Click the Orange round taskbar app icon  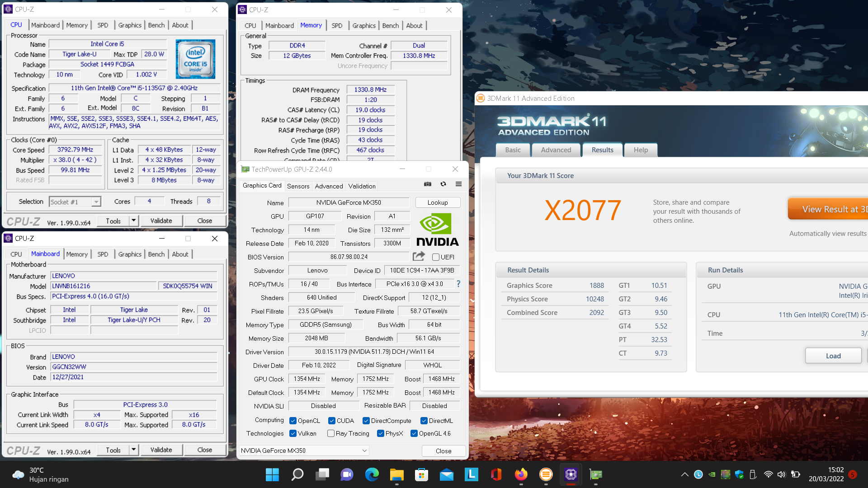(x=546, y=474)
